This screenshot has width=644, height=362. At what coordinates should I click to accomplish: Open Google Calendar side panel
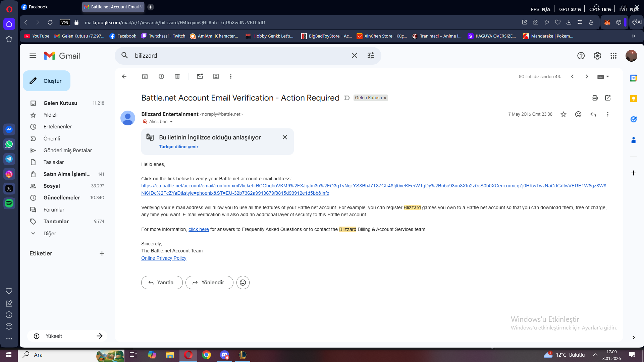pos(634,78)
